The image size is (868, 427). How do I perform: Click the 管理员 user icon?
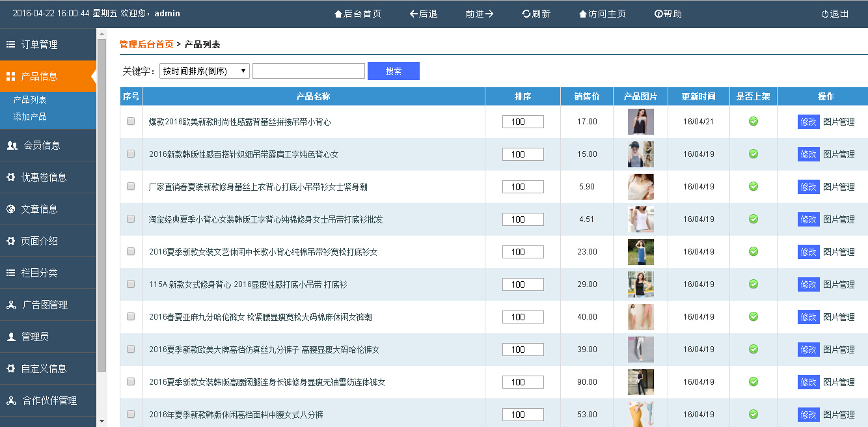11,337
